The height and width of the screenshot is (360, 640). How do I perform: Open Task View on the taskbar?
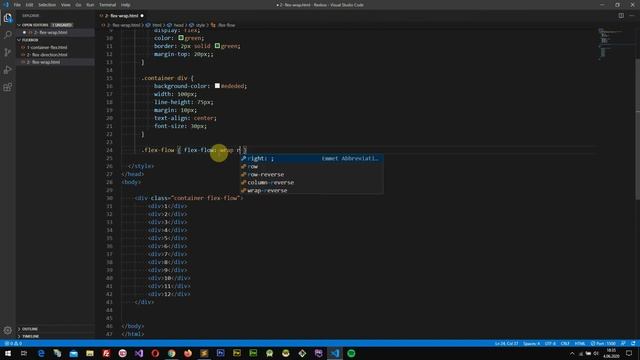[x=24, y=353]
